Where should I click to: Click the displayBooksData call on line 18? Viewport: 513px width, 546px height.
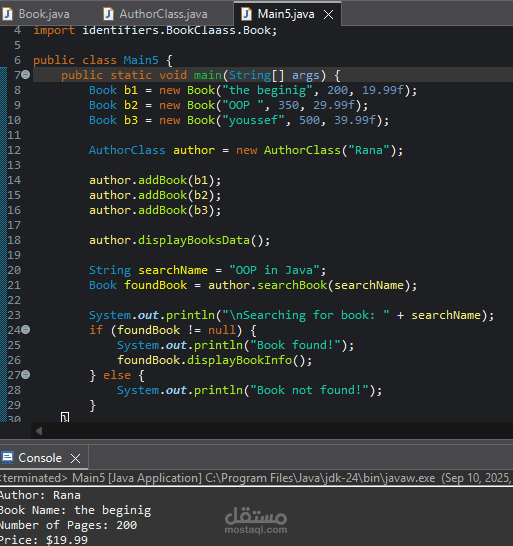[194, 240]
